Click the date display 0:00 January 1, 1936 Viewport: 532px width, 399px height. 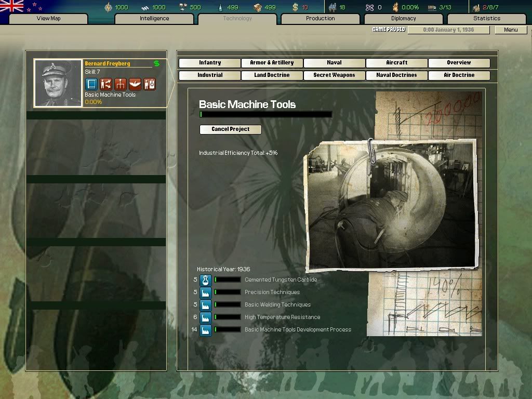click(448, 30)
